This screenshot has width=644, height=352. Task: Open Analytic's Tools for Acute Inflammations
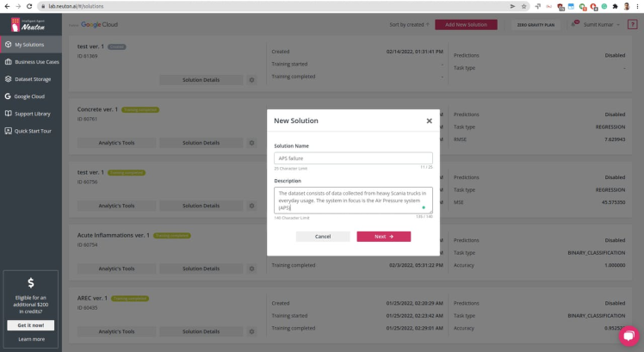[x=116, y=269]
